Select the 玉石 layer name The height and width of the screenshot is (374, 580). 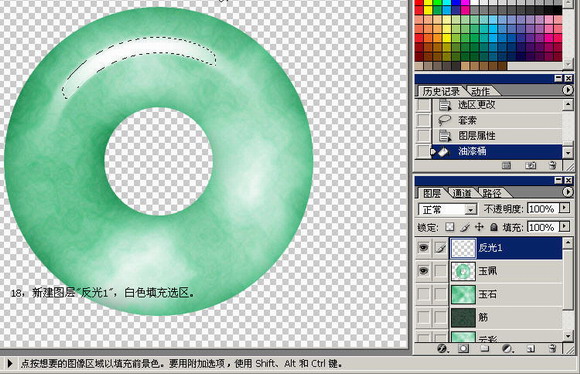[x=488, y=294]
